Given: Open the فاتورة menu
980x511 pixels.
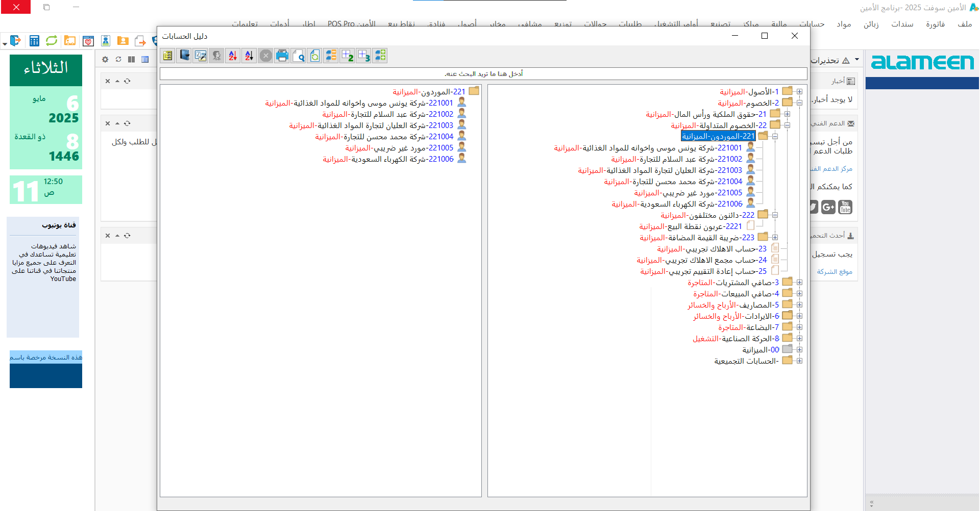Looking at the screenshot, I should pyautogui.click(x=935, y=24).
